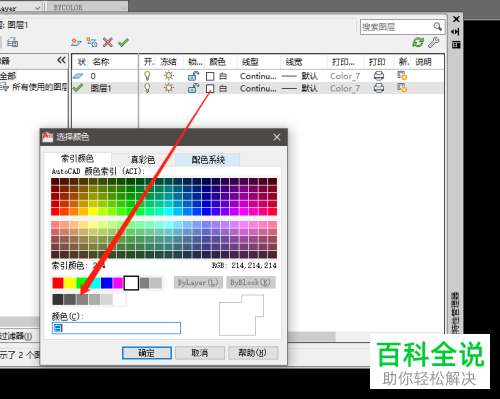500x399 pixels.
Task: Close layer palette with X icon
Action: [456, 19]
